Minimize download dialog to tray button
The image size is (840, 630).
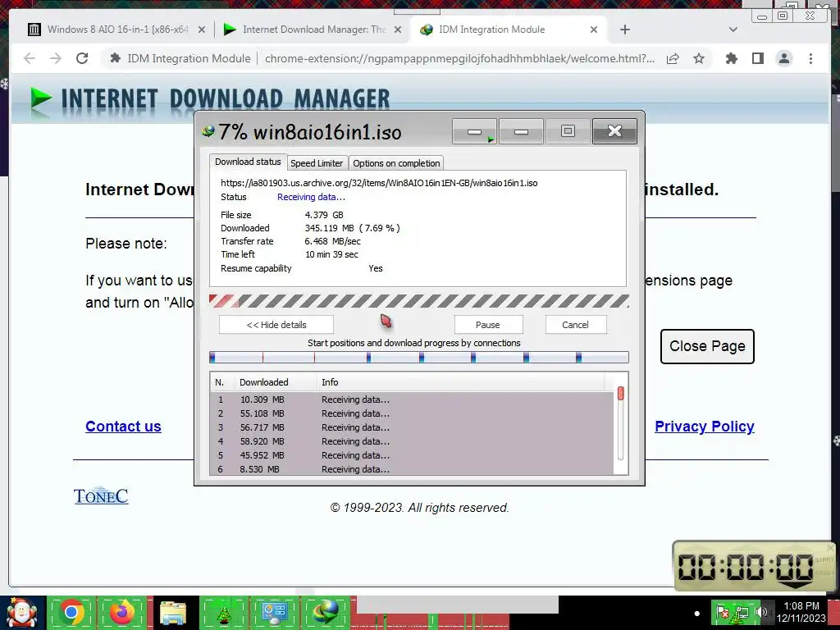pyautogui.click(x=475, y=132)
